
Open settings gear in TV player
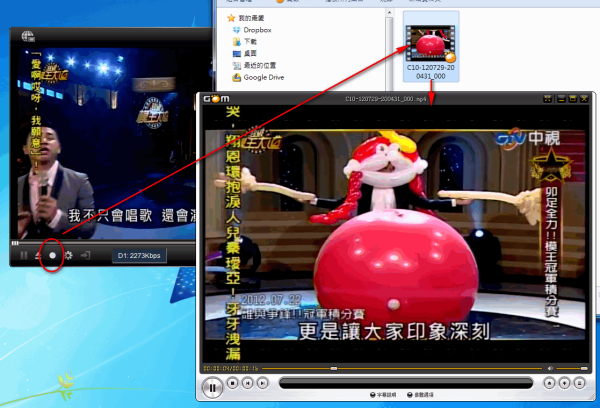point(68,255)
